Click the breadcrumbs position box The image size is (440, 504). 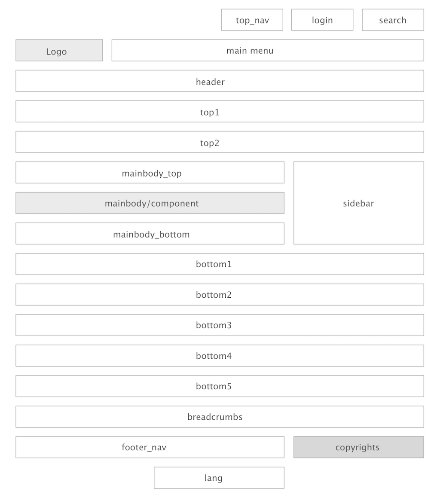(x=220, y=416)
